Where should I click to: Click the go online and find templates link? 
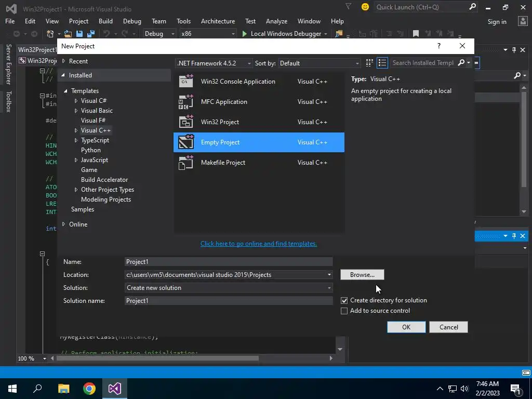tap(259, 244)
